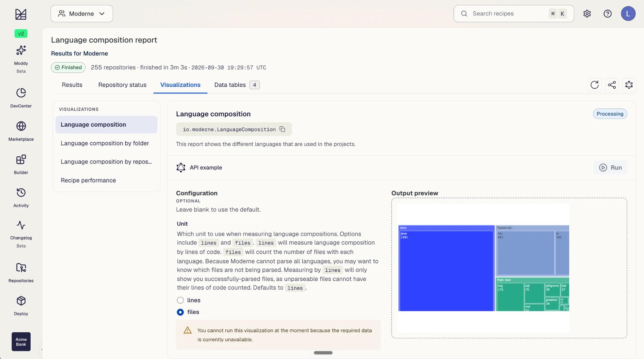Open user avatar L menu
This screenshot has width=644, height=359.
[x=628, y=14]
